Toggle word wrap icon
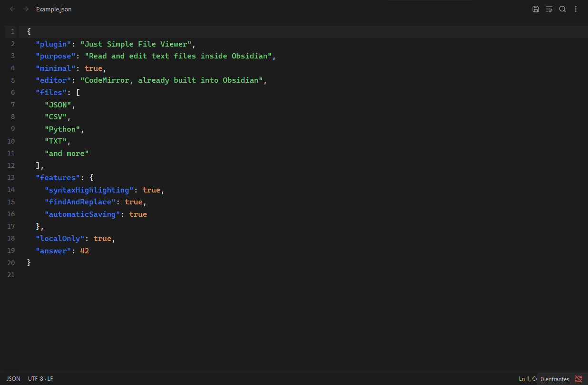This screenshot has width=588, height=385. [549, 9]
